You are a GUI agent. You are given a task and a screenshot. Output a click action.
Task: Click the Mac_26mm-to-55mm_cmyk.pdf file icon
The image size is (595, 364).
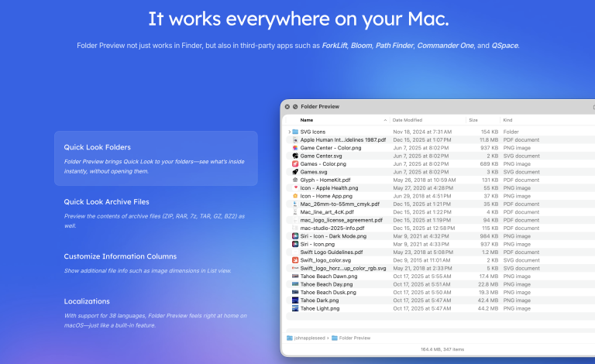pyautogui.click(x=295, y=204)
